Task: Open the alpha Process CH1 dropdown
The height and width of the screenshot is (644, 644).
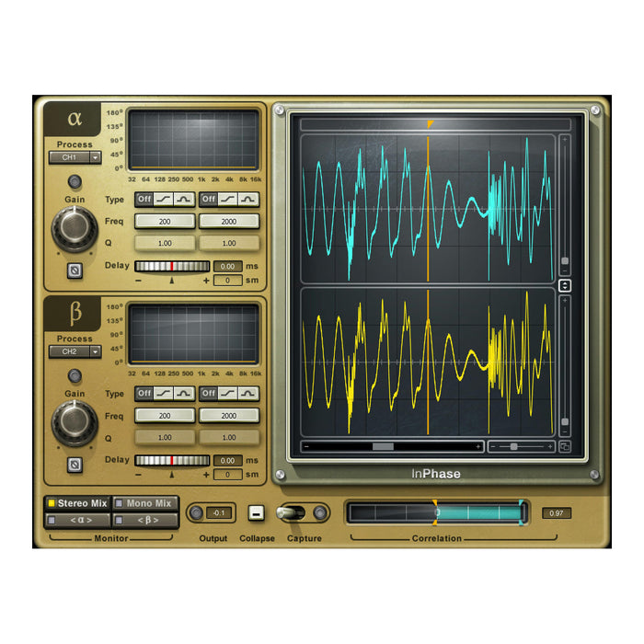Action: [x=75, y=157]
